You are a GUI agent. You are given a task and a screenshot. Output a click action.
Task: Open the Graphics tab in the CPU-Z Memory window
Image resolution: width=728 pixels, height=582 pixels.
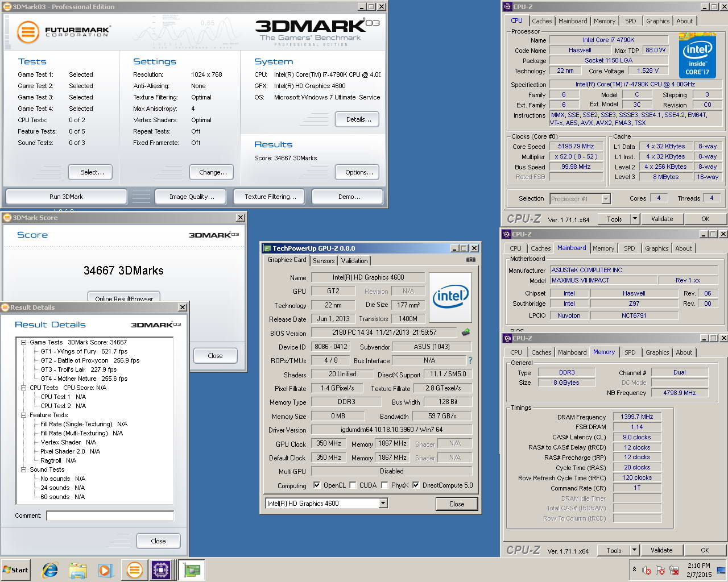pyautogui.click(x=657, y=352)
